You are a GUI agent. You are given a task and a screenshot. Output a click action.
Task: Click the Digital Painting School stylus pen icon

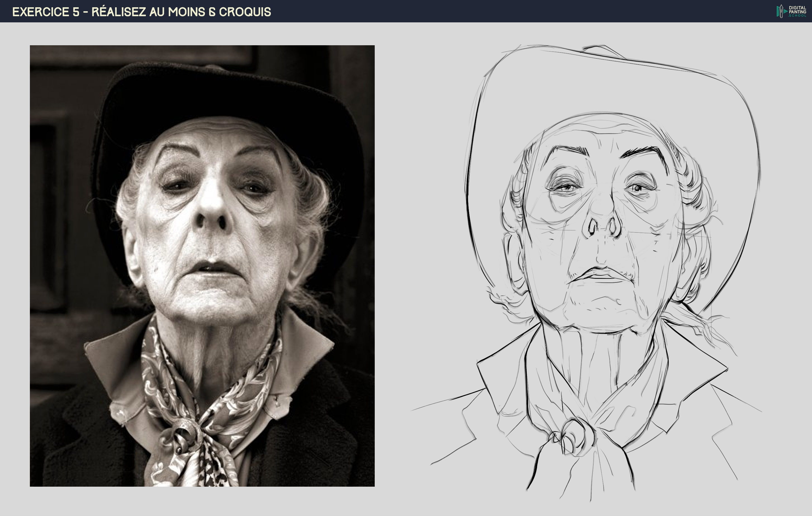[781, 11]
